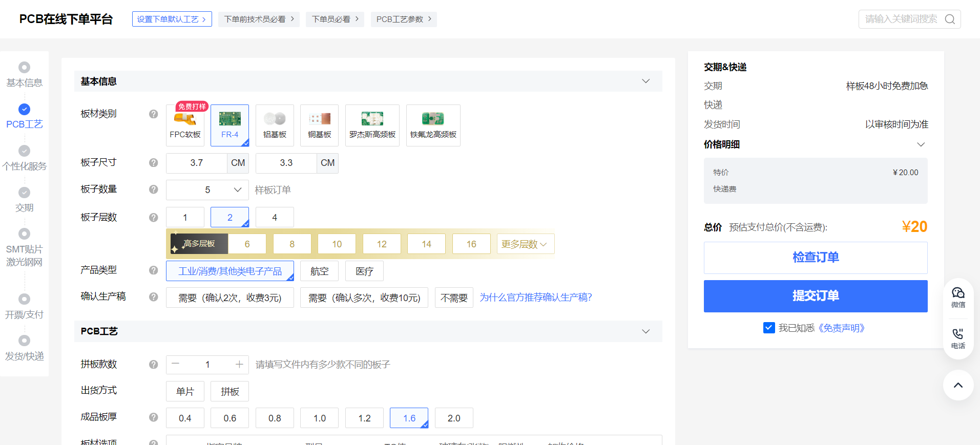Open help icon next to 板子尺寸
Screen dimensions: 980x445
[153, 162]
